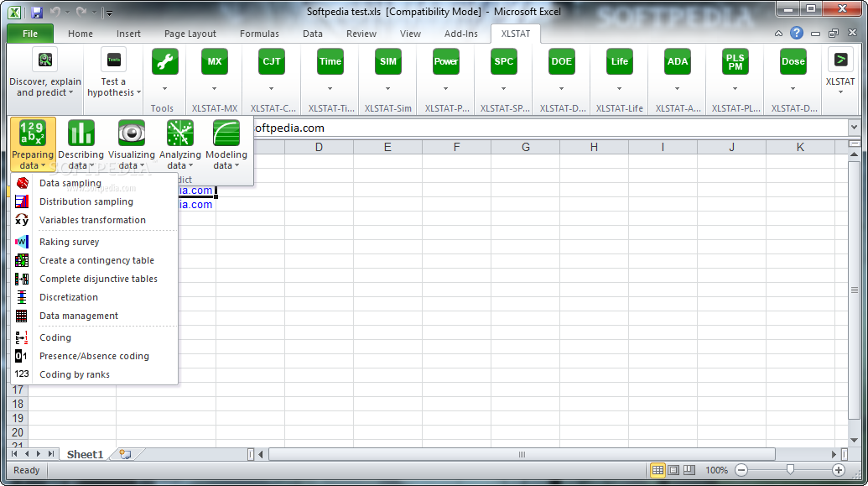Screen dimensions: 868x486
Task: Select row header 18
Action: tap(18, 404)
